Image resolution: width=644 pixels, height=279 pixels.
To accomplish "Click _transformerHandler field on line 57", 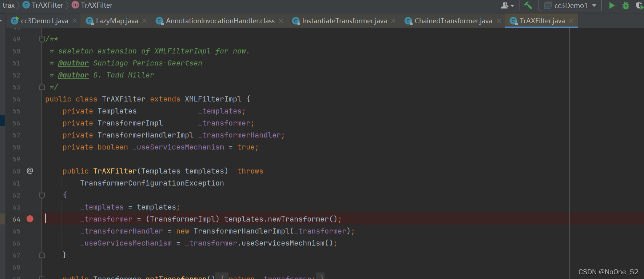I will pyautogui.click(x=239, y=135).
